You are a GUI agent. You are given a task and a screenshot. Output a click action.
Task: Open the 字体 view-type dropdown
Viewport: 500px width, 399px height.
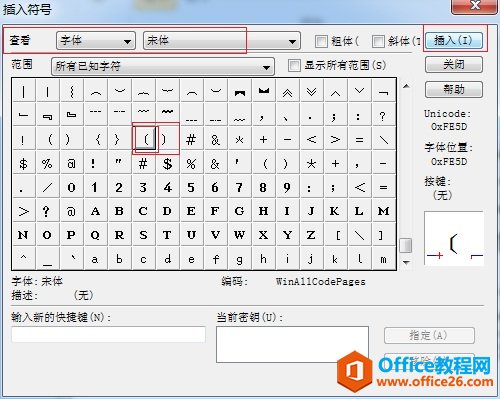tap(96, 41)
